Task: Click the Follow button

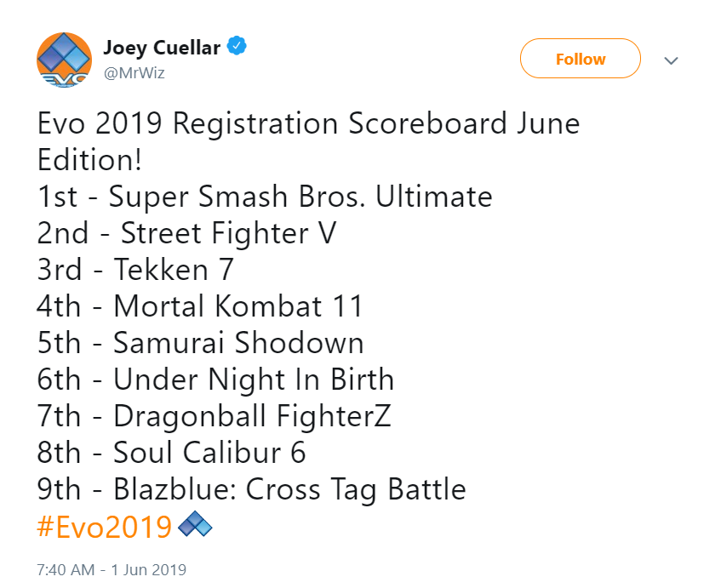Action: pos(580,59)
